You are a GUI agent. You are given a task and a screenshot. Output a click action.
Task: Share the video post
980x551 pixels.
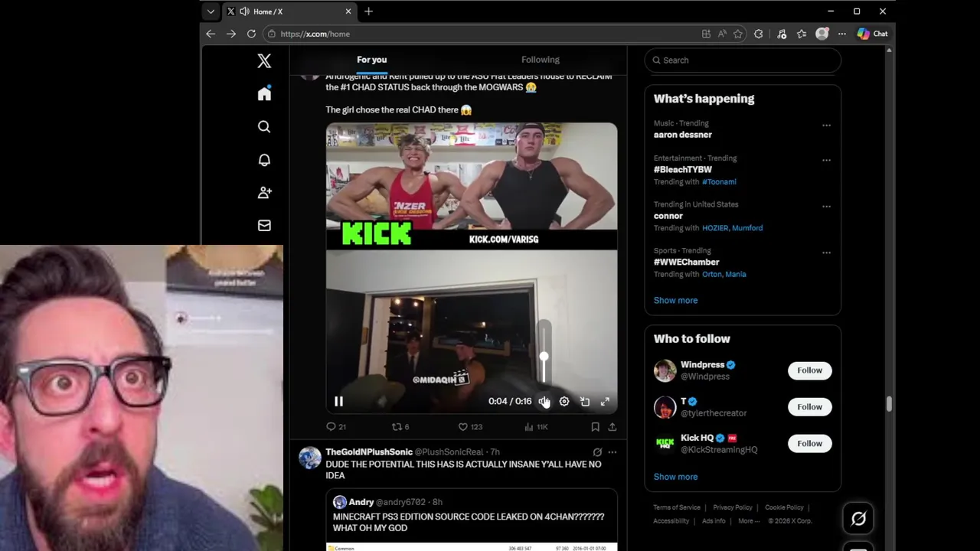(612, 427)
